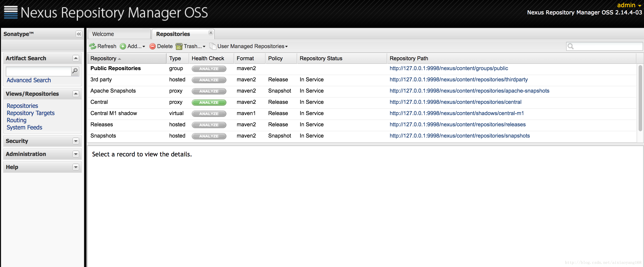Click the Trash icon in toolbar

180,46
